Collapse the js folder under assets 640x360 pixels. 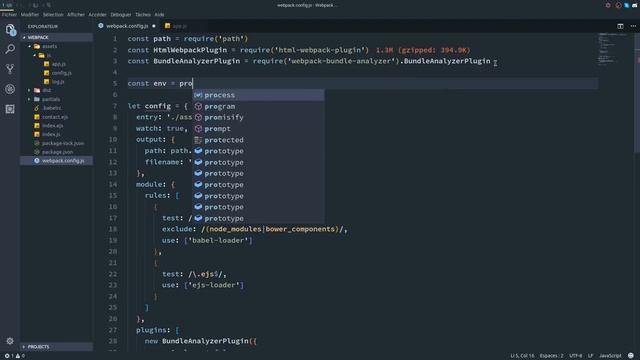pos(35,55)
